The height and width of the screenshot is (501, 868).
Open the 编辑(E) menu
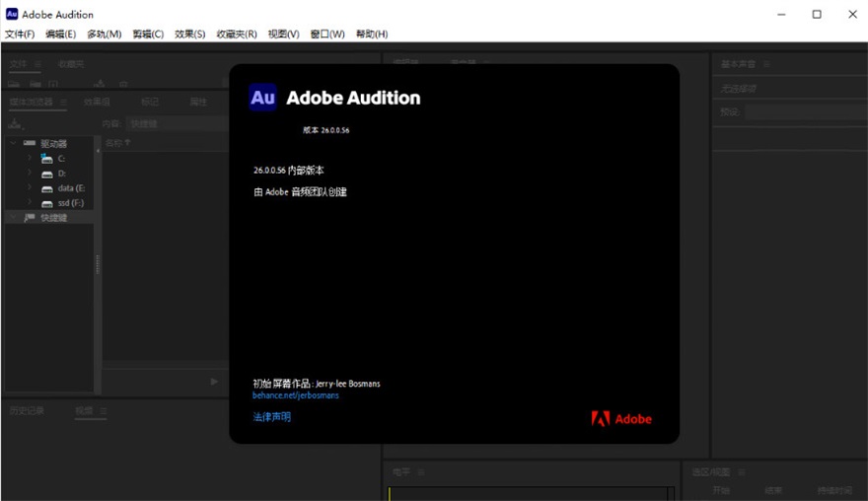[x=60, y=35]
